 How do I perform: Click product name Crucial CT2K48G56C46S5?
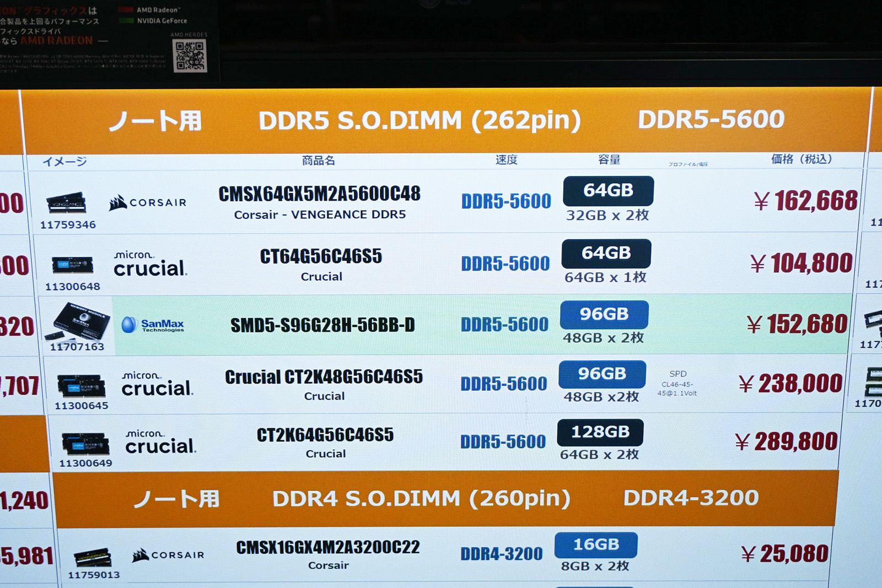point(324,377)
